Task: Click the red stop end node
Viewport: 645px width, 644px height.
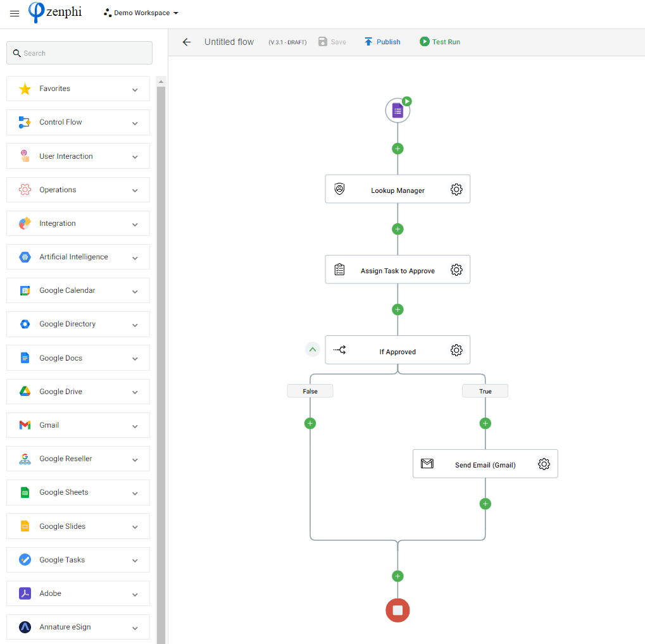Action: coord(398,610)
